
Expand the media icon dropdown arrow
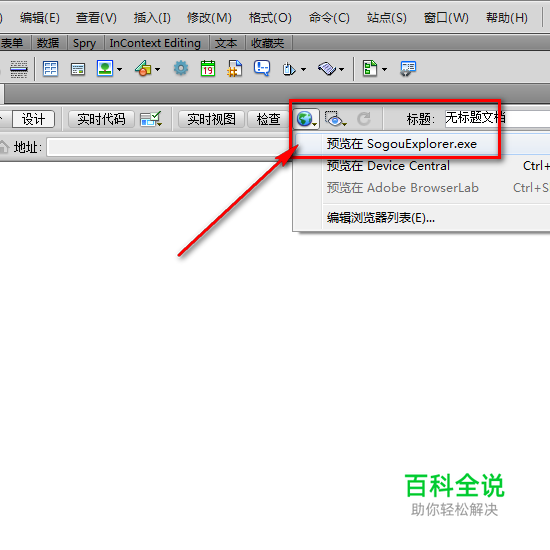[x=157, y=69]
